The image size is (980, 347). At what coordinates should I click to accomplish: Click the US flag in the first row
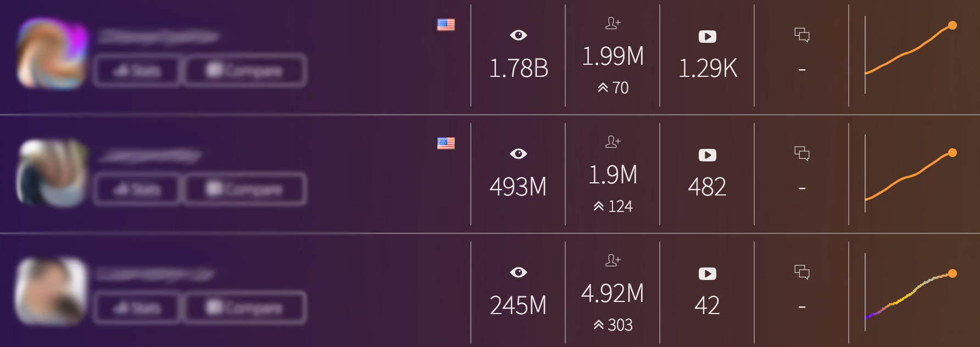(x=446, y=25)
